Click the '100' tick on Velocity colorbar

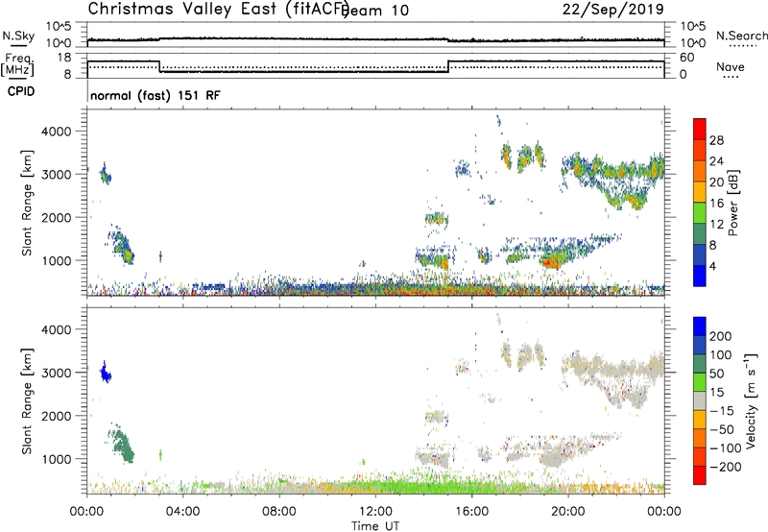[x=721, y=355]
